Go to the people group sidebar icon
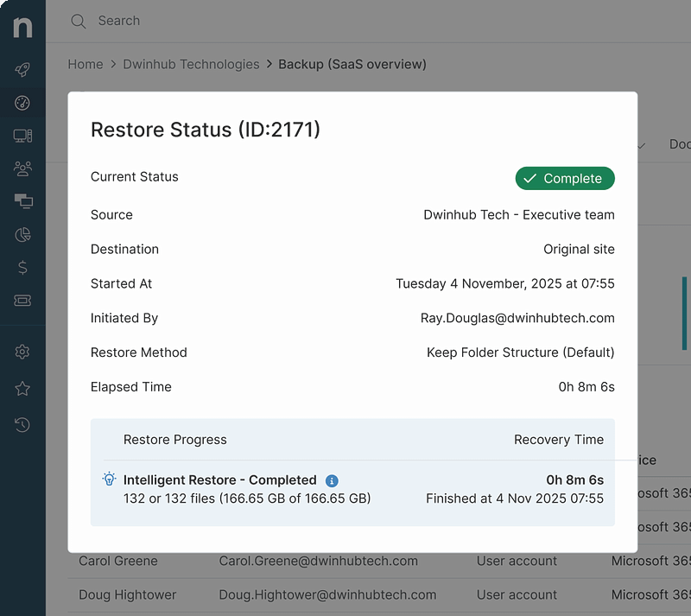691x616 pixels. pos(22,168)
